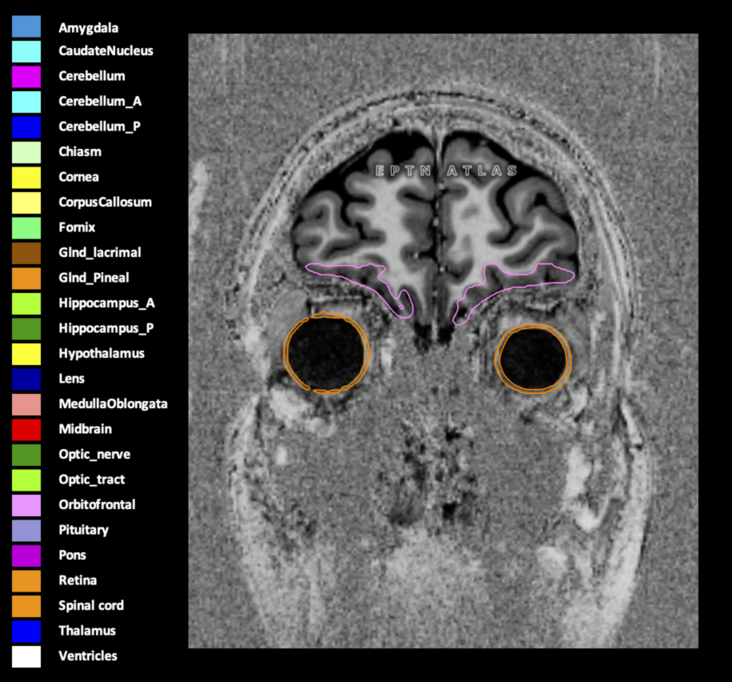The width and height of the screenshot is (732, 682).
Task: Click the Midbrain red swatch
Action: coord(26,429)
